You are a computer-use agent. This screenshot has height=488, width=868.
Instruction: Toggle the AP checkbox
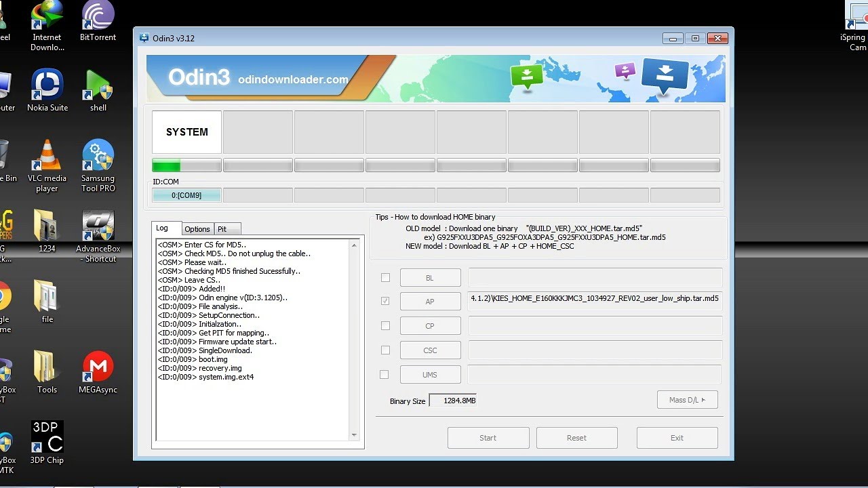coord(385,302)
